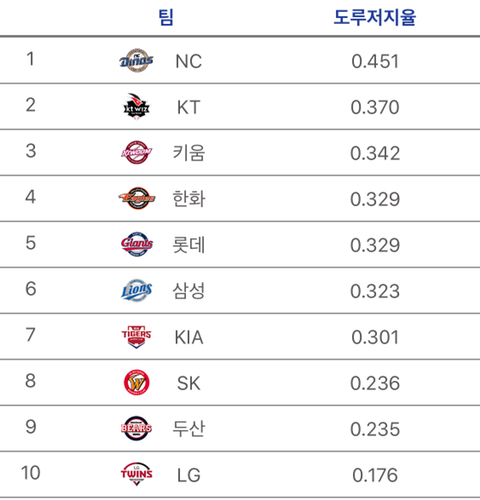
Task: Select the Doosan Bears logo
Action: pyautogui.click(x=136, y=428)
